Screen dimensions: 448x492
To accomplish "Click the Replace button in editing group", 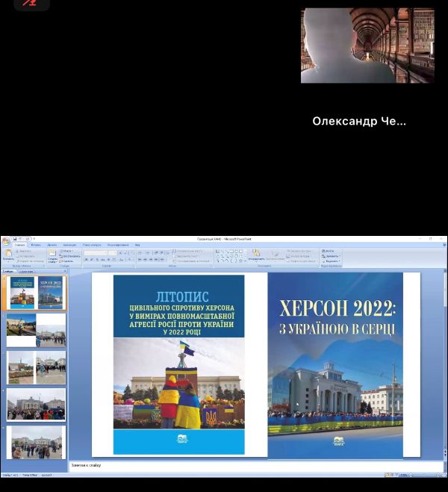I will pos(332,256).
